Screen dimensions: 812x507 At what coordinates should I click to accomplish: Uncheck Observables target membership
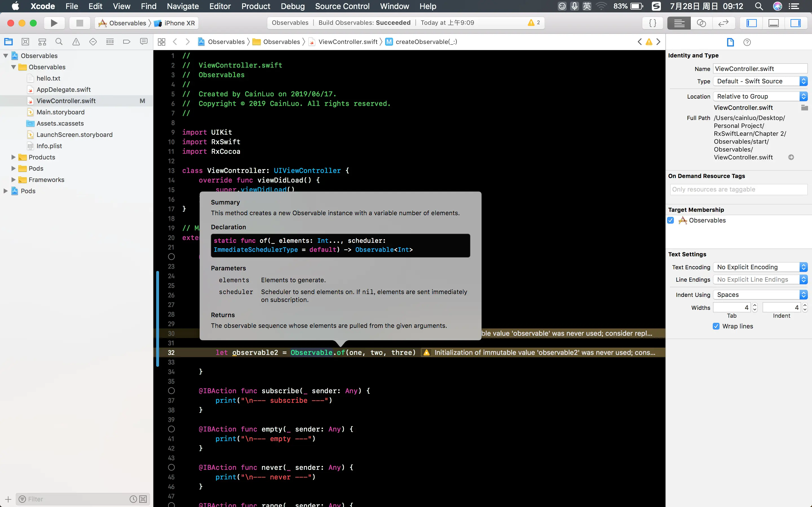(671, 220)
